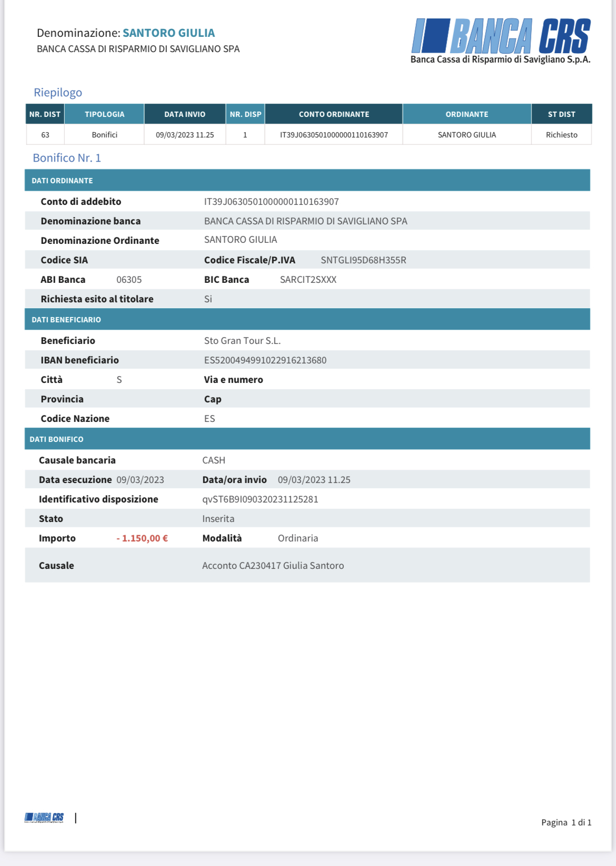The image size is (616, 866).
Task: Select the causale 'Acconto CA230417 Giulia Santoro'
Action: (273, 566)
